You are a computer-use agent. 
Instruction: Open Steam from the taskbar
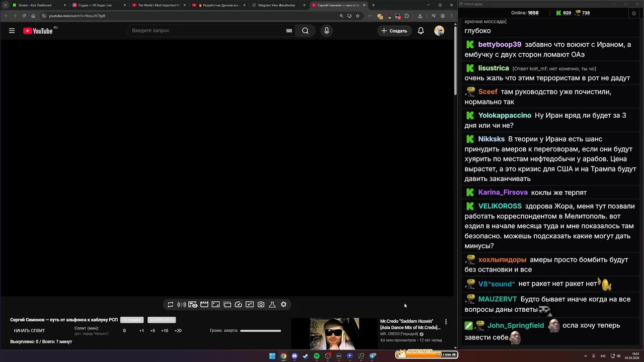(305, 356)
